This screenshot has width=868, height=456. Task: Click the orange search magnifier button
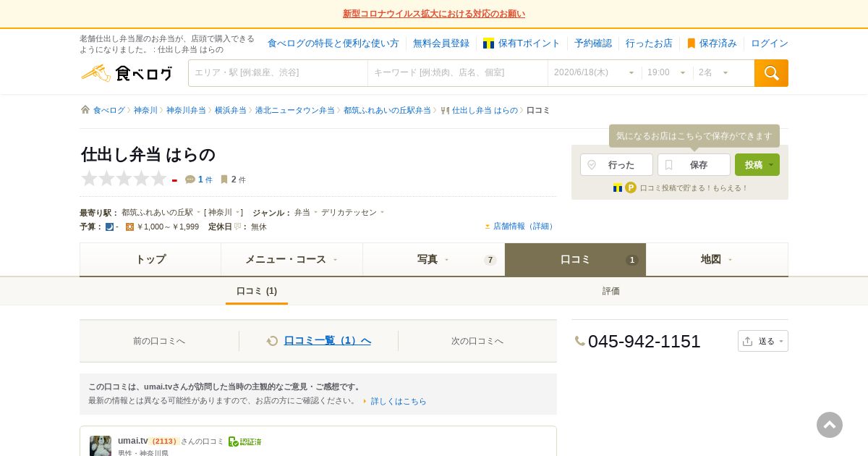coord(771,73)
